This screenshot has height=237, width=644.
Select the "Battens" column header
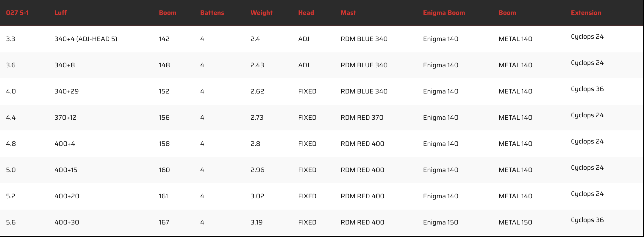pos(212,13)
